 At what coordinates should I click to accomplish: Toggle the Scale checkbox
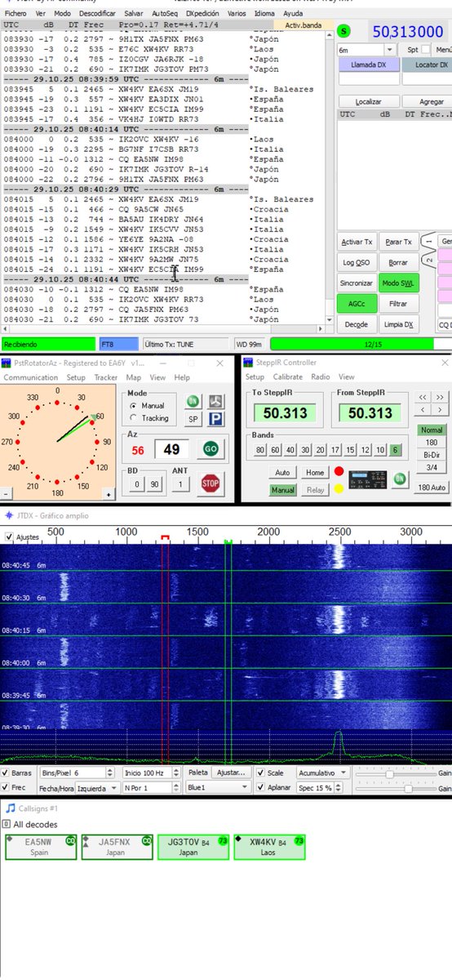[260, 773]
